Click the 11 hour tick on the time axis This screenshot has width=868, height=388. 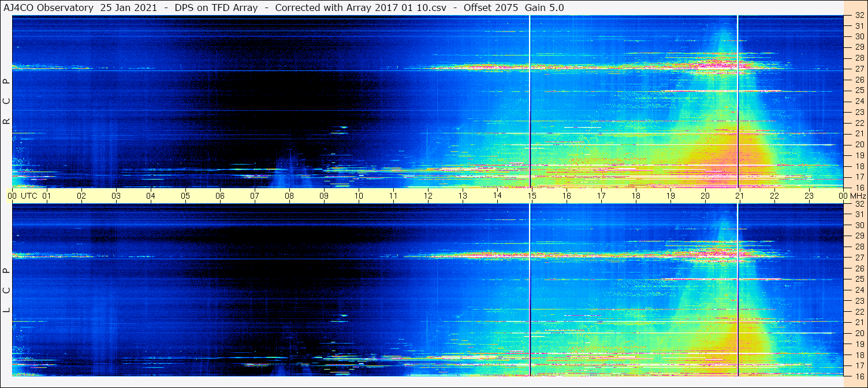coord(393,196)
